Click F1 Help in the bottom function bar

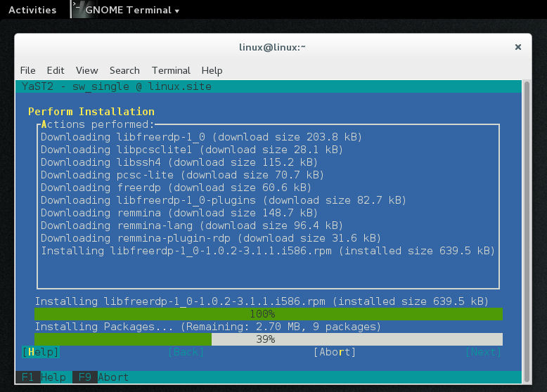(x=44, y=377)
